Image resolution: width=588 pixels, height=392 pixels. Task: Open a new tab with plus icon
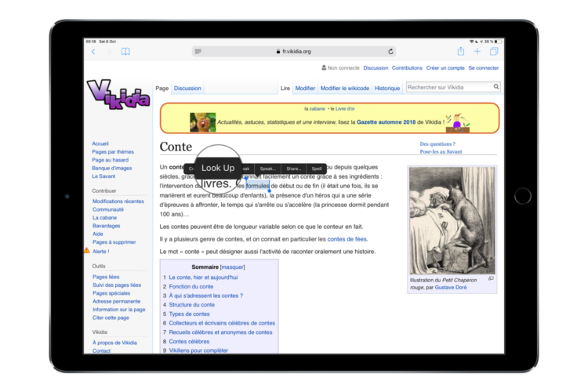coord(477,52)
